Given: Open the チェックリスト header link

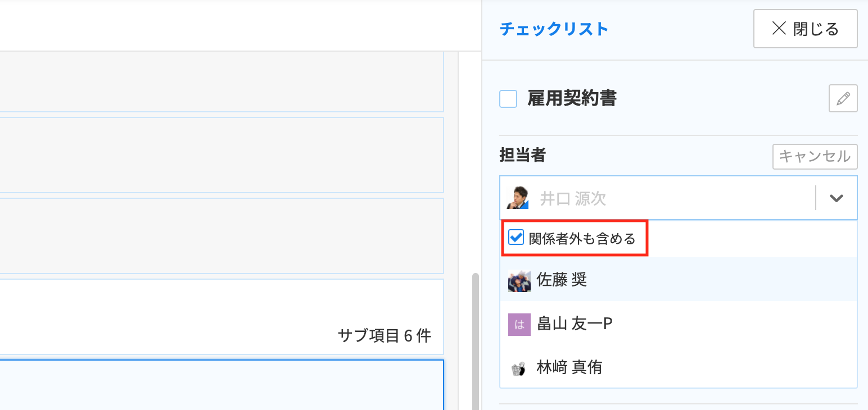Looking at the screenshot, I should [554, 29].
